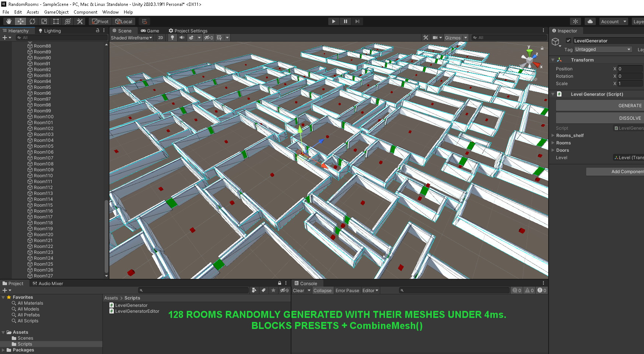Select the Rect Transform tool
The height and width of the screenshot is (354, 644).
[56, 21]
